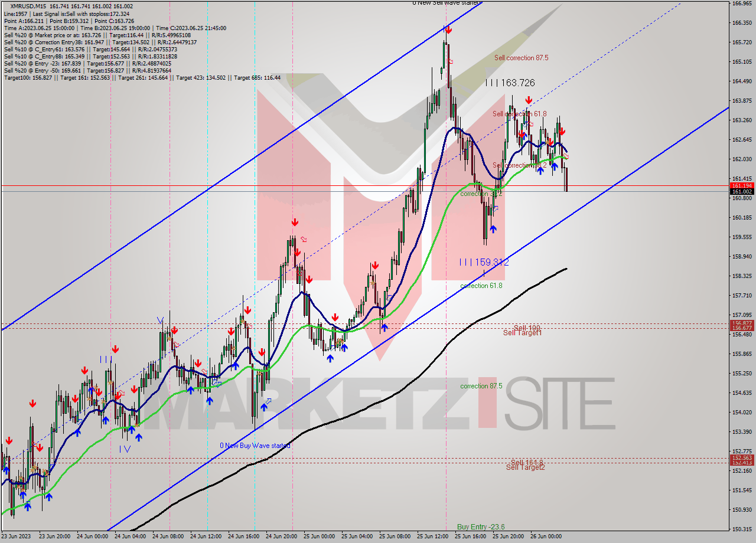Click '25 Jun 08:00' on the time axis
The image size is (756, 543).
(x=395, y=537)
